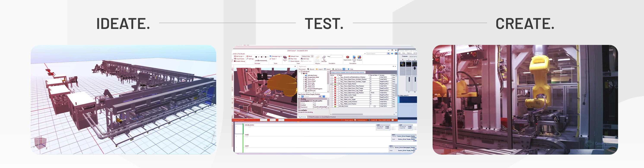This screenshot has width=644, height=168.
Task: Click Import in the Tag Browser toolbar
Action: click(x=319, y=69)
